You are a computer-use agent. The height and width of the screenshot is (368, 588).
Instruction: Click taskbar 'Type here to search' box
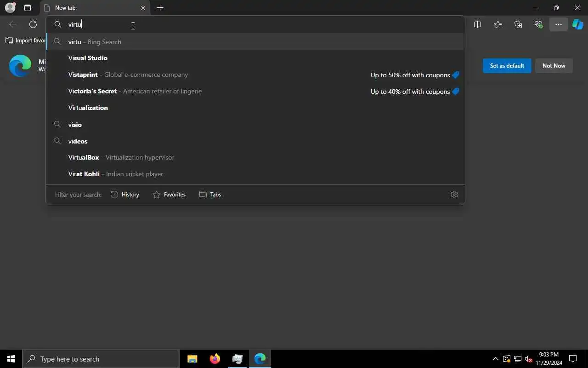tap(101, 359)
